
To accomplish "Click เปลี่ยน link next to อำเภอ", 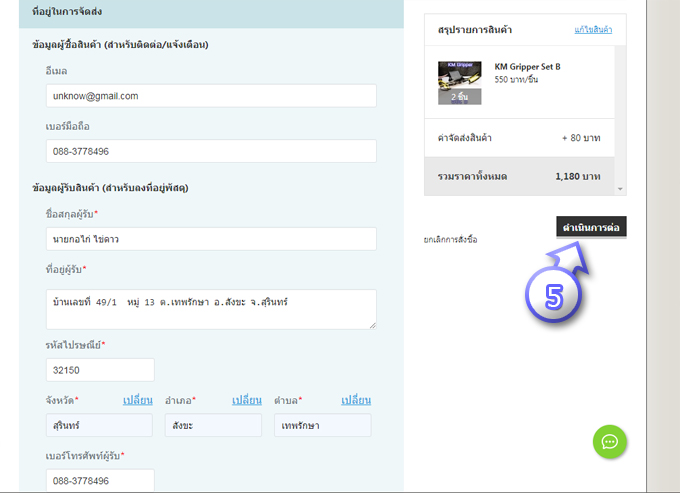I will click(x=247, y=400).
